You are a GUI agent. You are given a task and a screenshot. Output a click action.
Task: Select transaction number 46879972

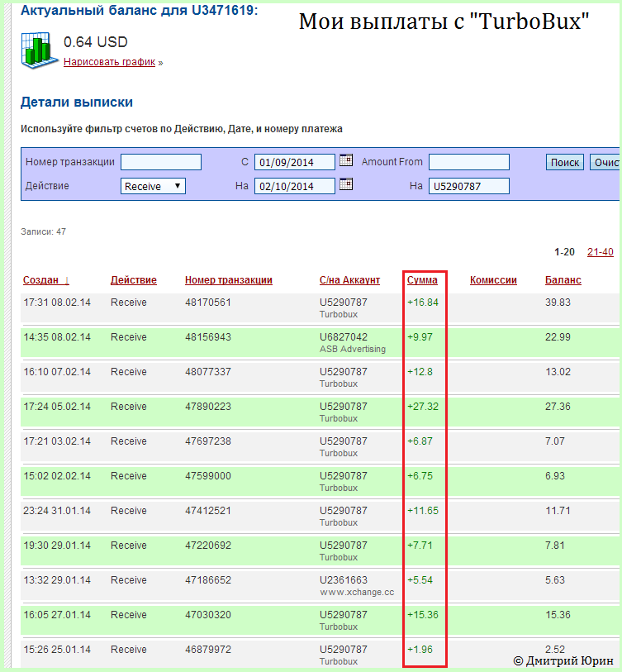(x=208, y=650)
